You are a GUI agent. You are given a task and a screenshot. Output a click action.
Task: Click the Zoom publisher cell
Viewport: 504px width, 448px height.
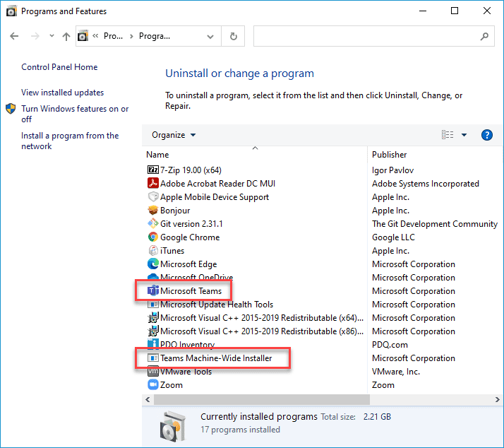point(383,385)
